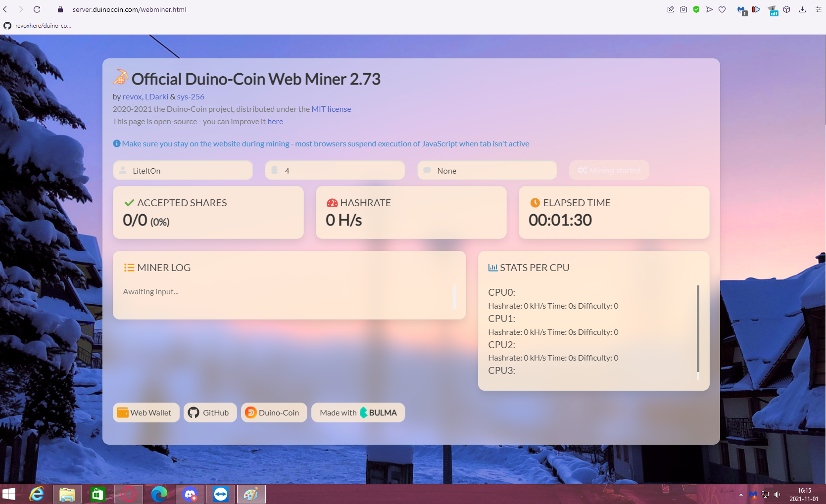This screenshot has height=504, width=826.
Task: Start TeamViewer from the taskbar
Action: (221, 494)
